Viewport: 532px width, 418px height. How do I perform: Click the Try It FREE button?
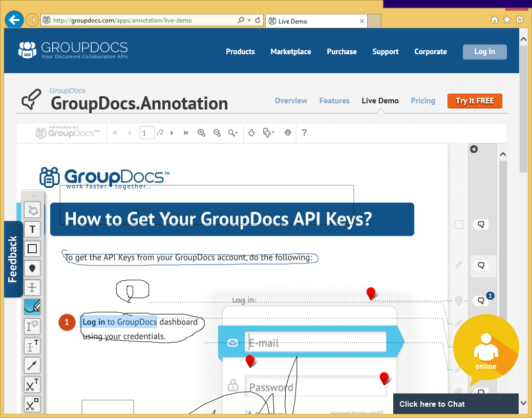pyautogui.click(x=475, y=101)
